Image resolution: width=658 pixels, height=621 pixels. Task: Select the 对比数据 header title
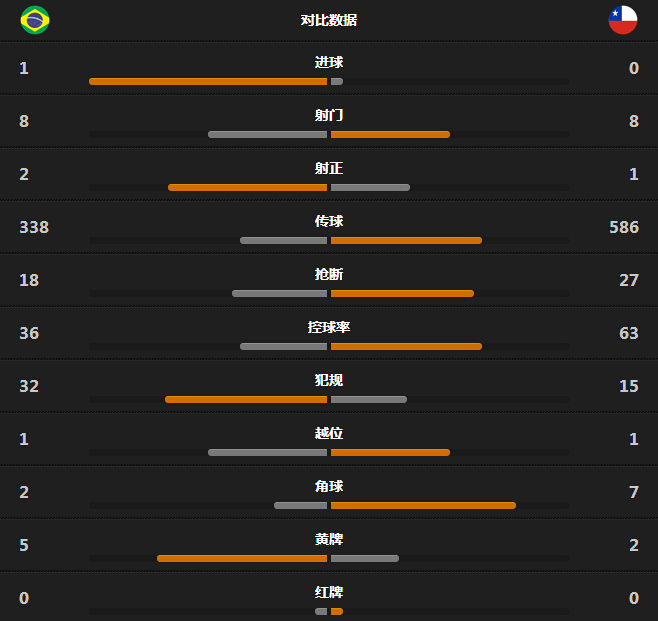(329, 20)
